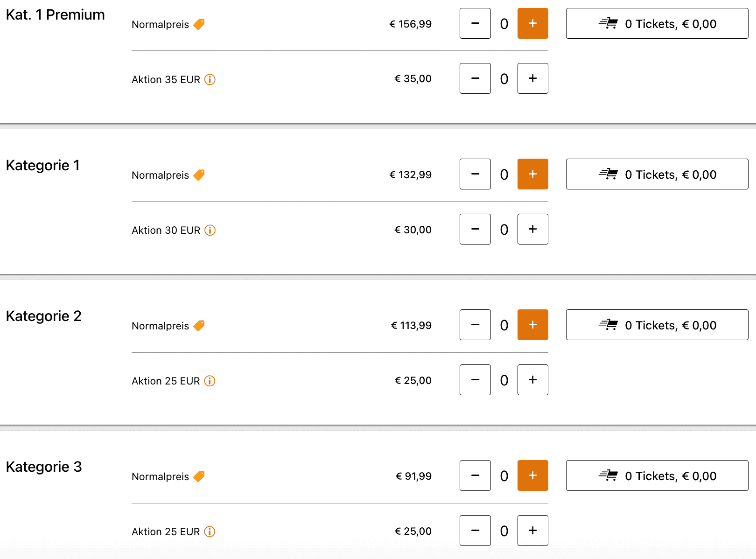Decrease Kat. 1 Premium Normalpreis ticket count

click(x=475, y=23)
